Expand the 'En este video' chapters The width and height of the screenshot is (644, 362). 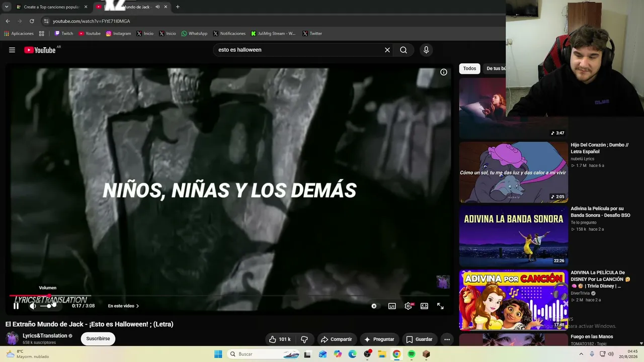tap(123, 306)
